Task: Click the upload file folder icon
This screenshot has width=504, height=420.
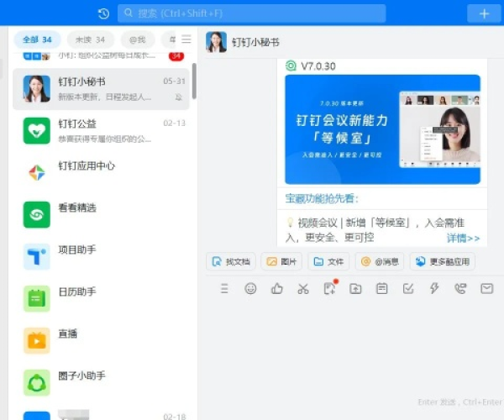Action: (x=355, y=289)
